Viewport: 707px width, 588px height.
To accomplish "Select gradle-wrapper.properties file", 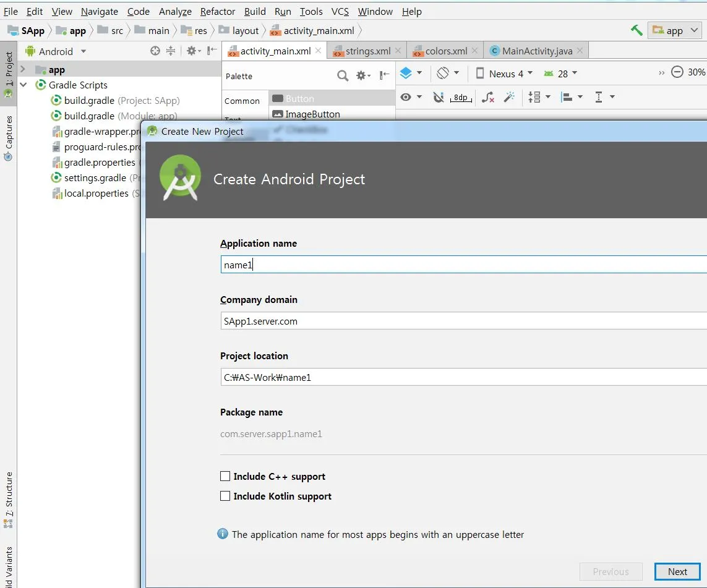I will point(96,132).
